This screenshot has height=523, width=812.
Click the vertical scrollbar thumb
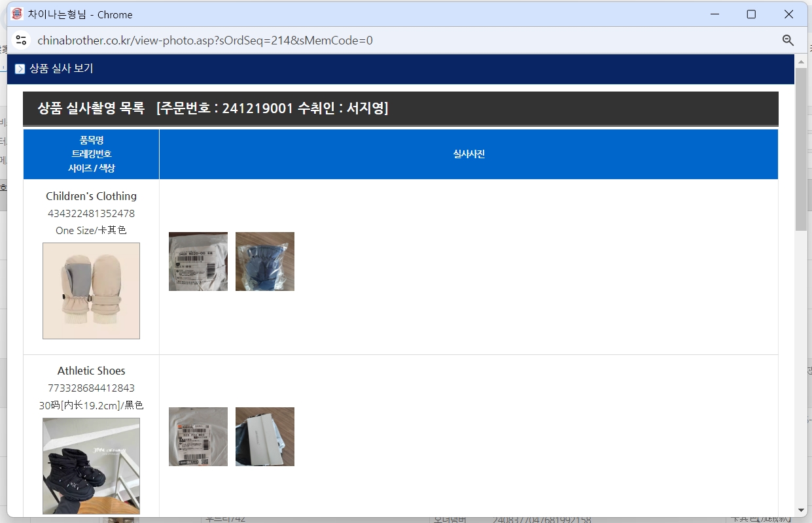click(801, 148)
